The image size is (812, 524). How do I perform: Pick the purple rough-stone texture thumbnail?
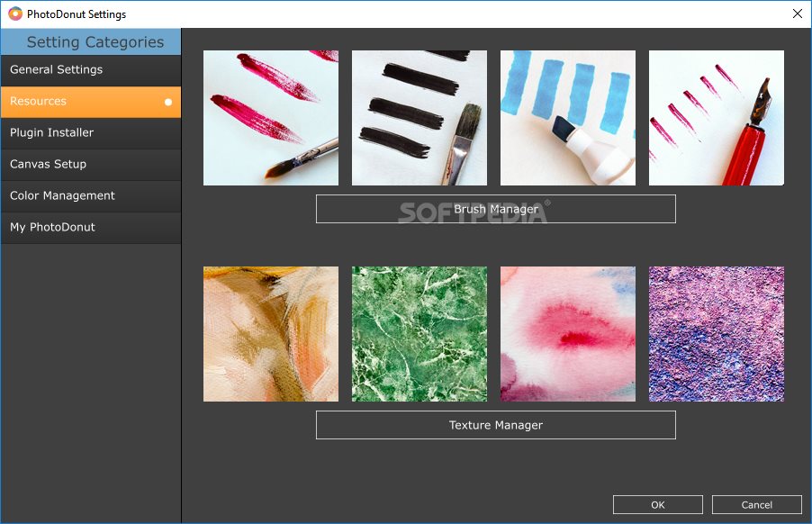pyautogui.click(x=717, y=334)
